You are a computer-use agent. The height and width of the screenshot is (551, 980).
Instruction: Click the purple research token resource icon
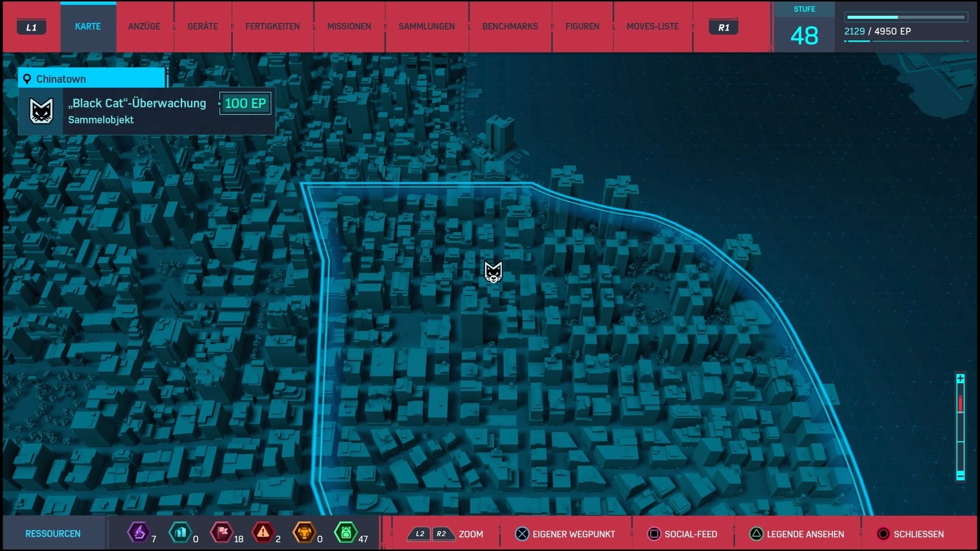pyautogui.click(x=138, y=533)
